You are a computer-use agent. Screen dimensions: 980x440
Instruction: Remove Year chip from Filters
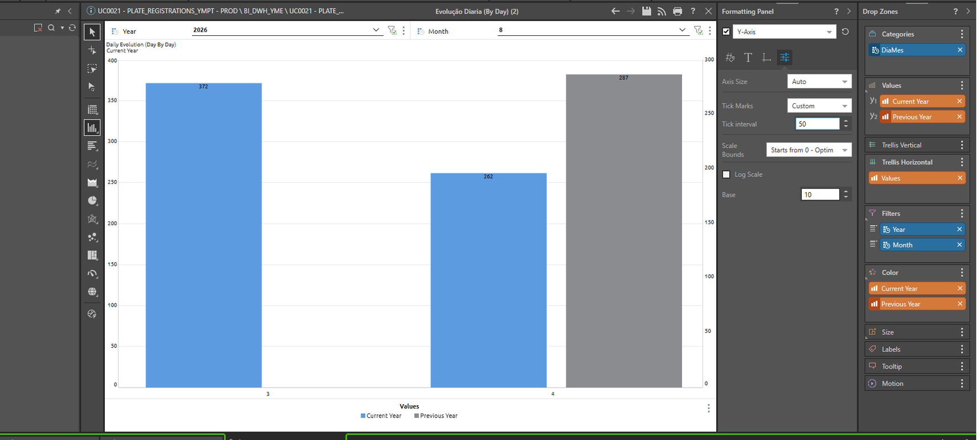click(x=960, y=229)
